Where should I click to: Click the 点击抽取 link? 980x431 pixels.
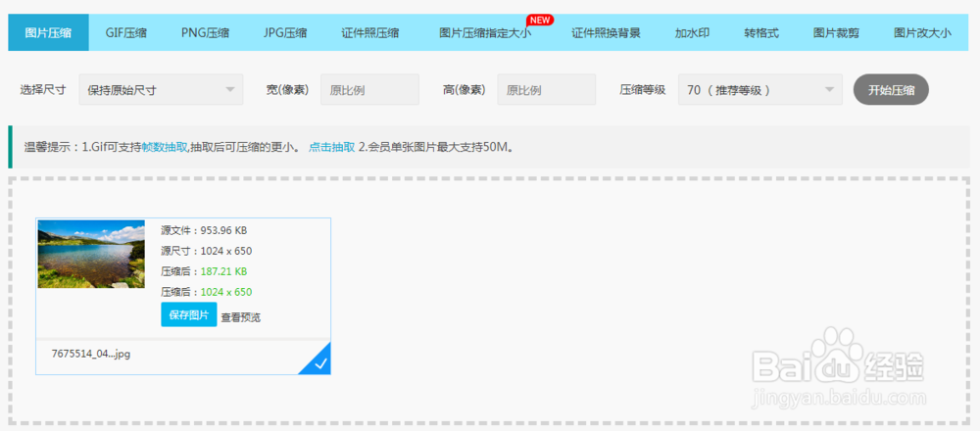coord(332,147)
